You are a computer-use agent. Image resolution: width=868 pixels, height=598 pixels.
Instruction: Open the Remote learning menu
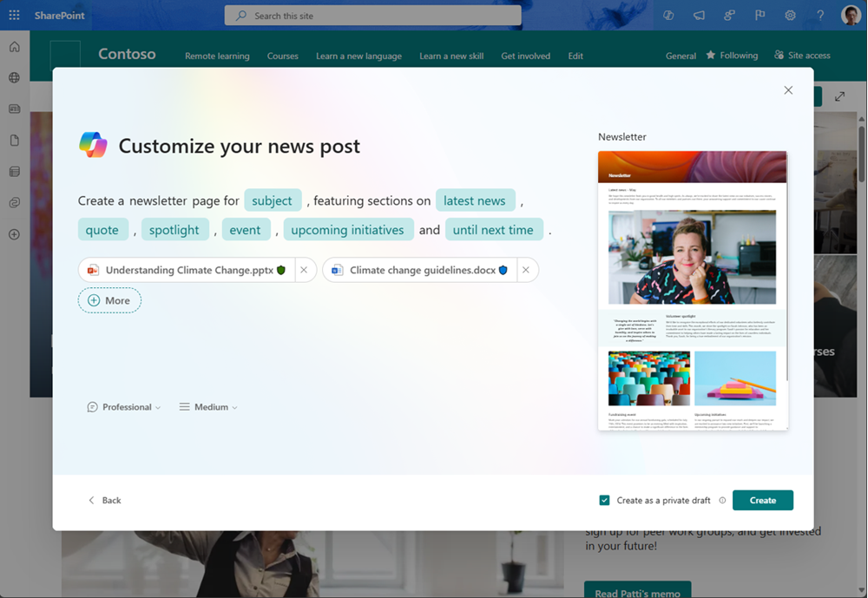[217, 56]
